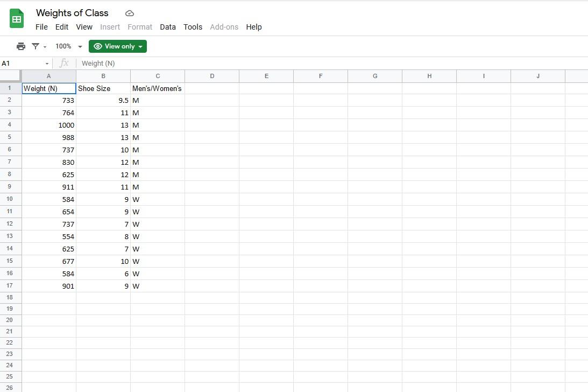
Task: Open the Data menu
Action: coord(167,27)
